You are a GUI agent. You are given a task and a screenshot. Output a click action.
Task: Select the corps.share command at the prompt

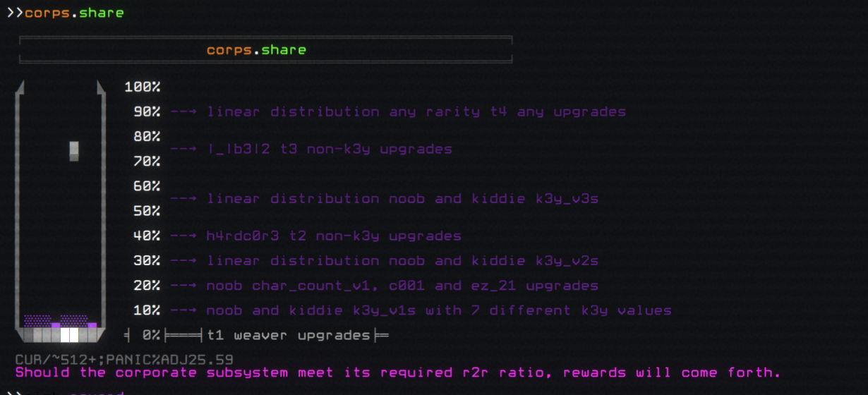(74, 13)
